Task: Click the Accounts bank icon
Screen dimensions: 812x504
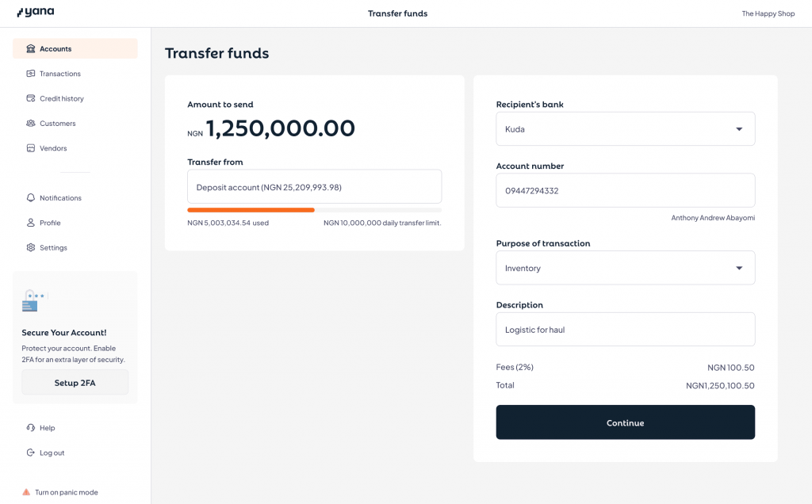Action: point(31,48)
